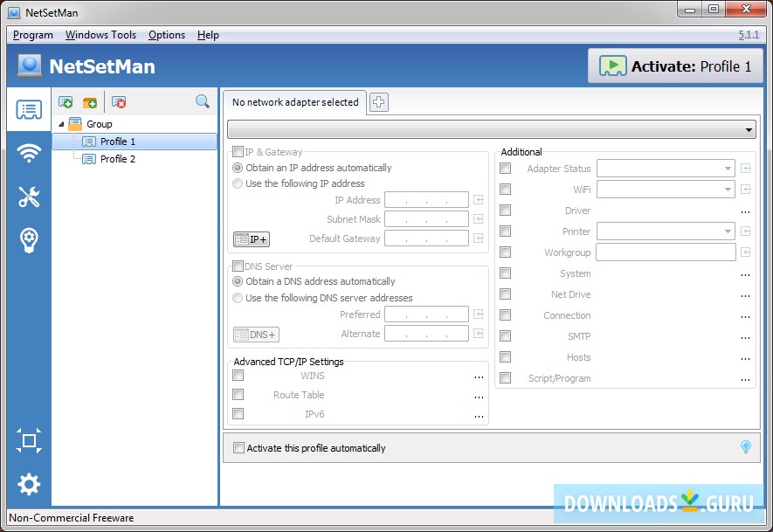Open the Program menu

point(33,35)
